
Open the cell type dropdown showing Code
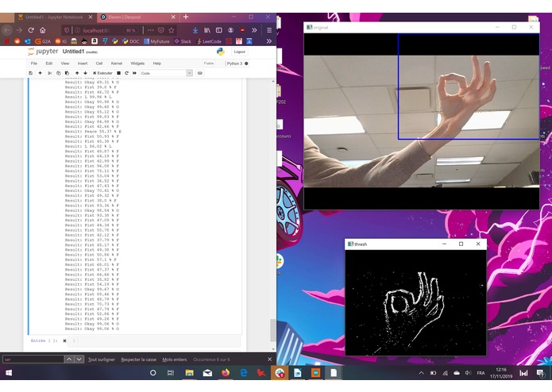(166, 73)
